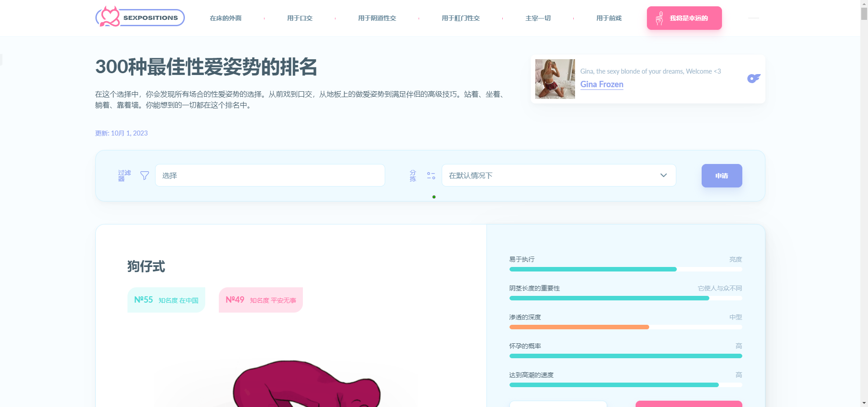Click the green status dot below the filter panel
Image resolution: width=868 pixels, height=407 pixels.
434,197
